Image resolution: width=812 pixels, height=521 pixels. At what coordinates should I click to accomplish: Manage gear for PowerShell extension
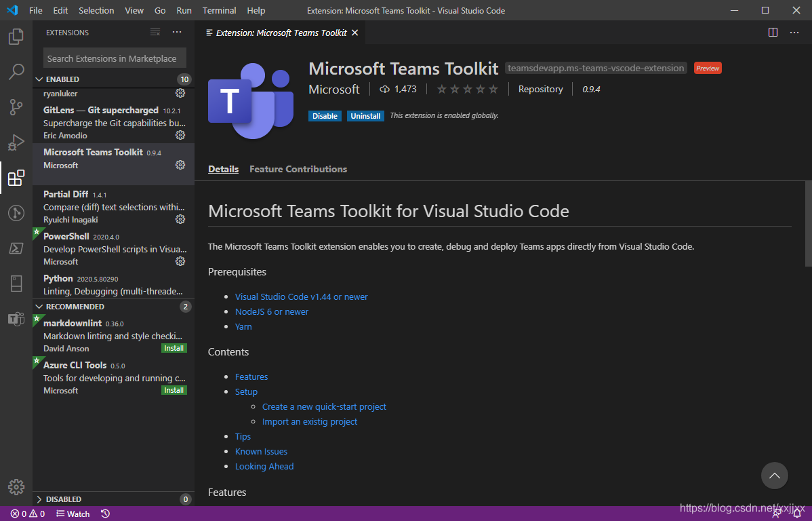point(180,261)
